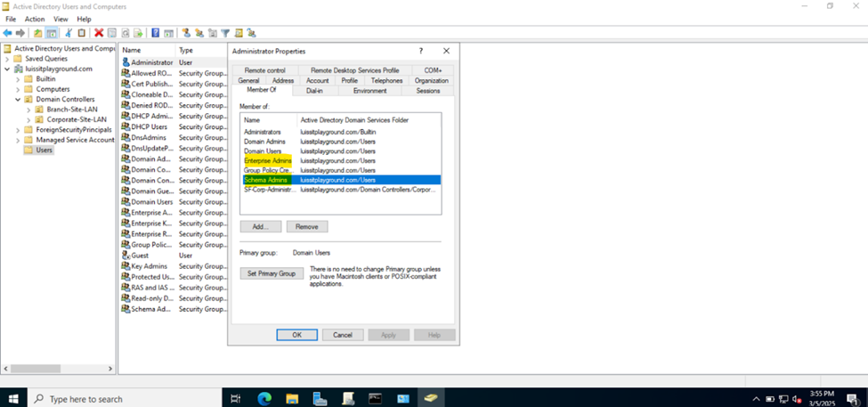
Task: Click the Find objects toolbar icon
Action: tap(239, 33)
